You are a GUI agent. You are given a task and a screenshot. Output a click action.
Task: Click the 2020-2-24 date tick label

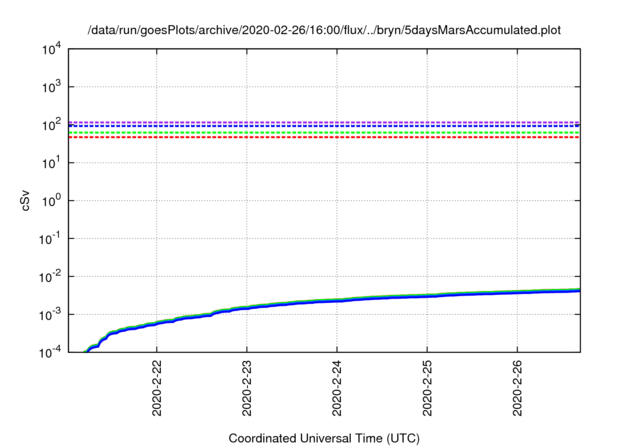coord(337,388)
